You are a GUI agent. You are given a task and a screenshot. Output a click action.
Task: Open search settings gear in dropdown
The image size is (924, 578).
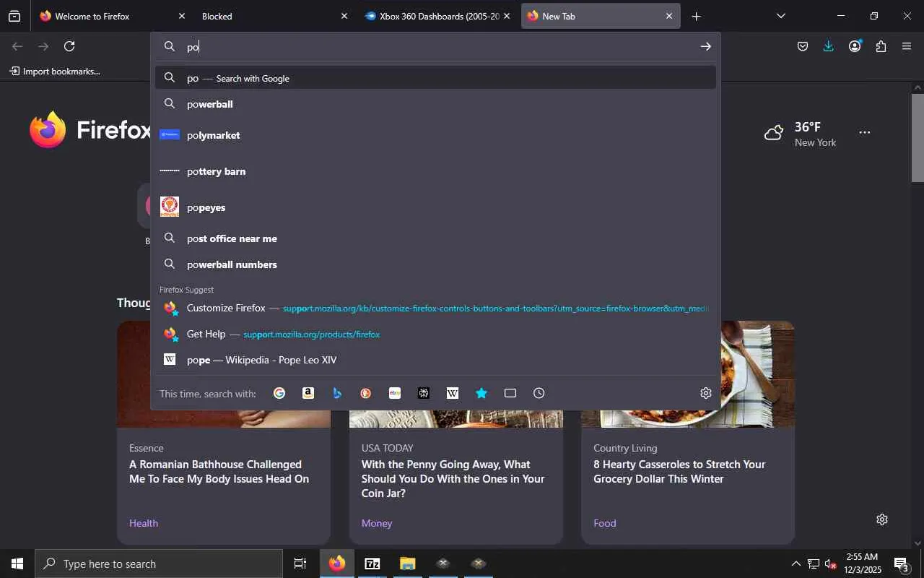point(706,393)
